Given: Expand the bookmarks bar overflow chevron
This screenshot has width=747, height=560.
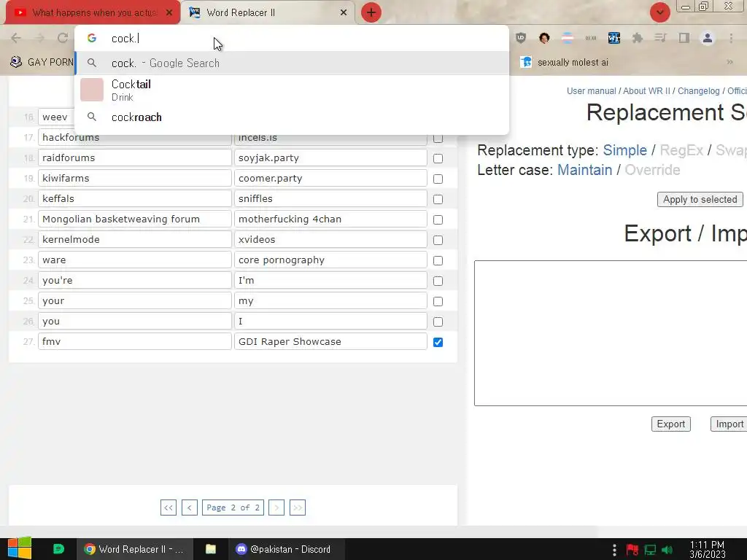Looking at the screenshot, I should [x=729, y=62].
